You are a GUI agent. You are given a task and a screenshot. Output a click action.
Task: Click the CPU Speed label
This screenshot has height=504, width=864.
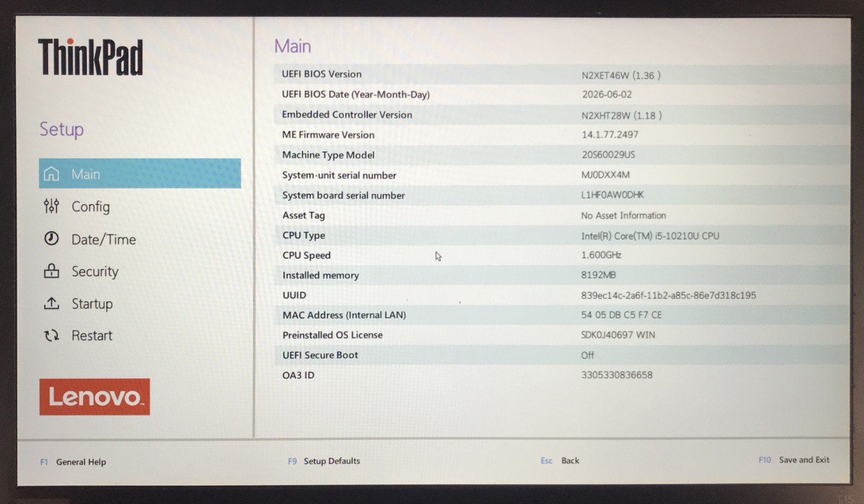306,255
